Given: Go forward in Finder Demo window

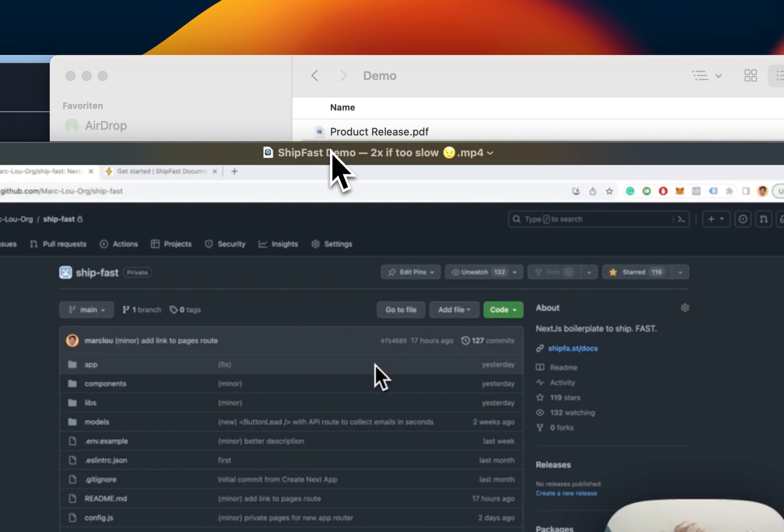Looking at the screenshot, I should tap(343, 76).
